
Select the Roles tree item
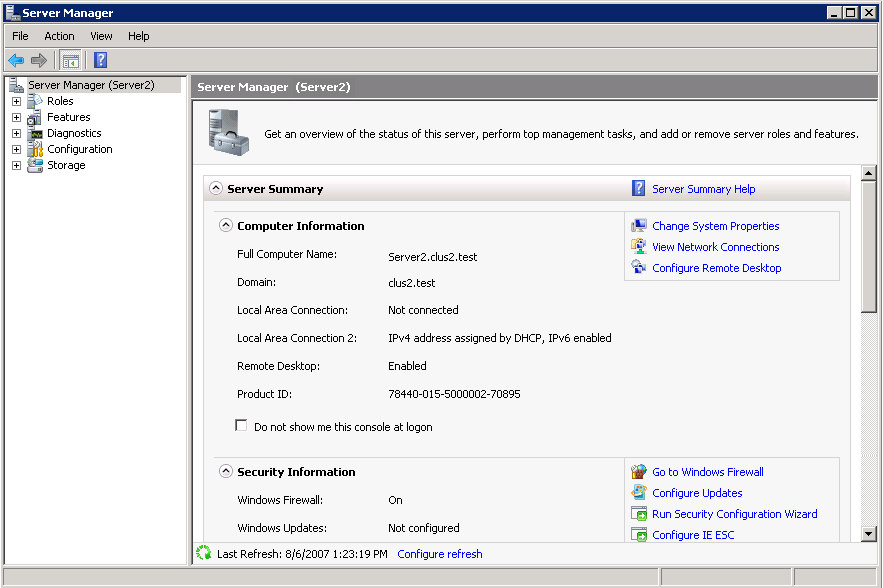[60, 101]
